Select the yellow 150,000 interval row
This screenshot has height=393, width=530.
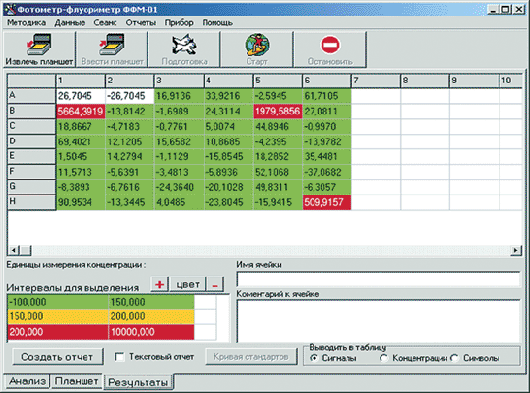click(101, 316)
